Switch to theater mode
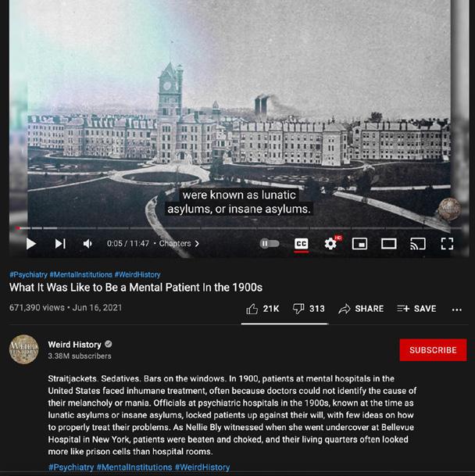475x476 pixels. [389, 243]
